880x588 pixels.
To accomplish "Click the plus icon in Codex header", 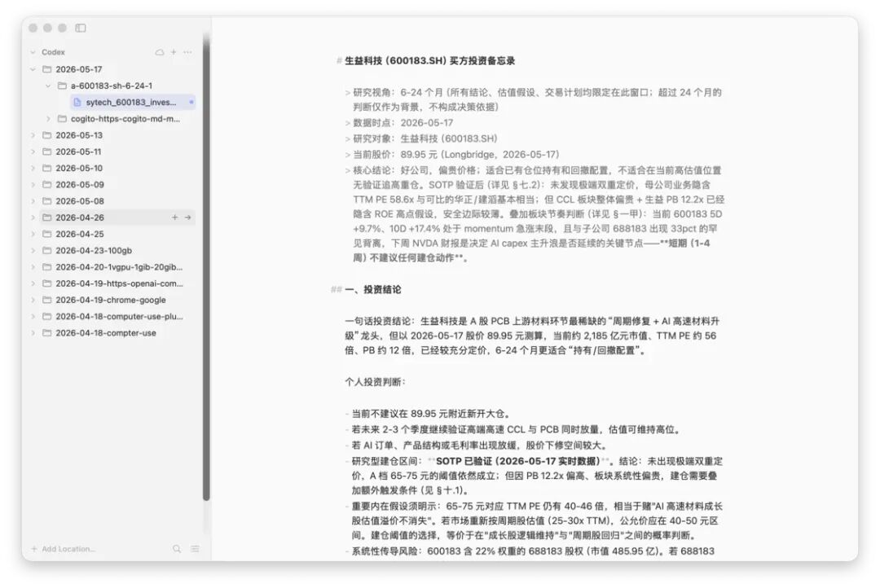I will pos(174,52).
